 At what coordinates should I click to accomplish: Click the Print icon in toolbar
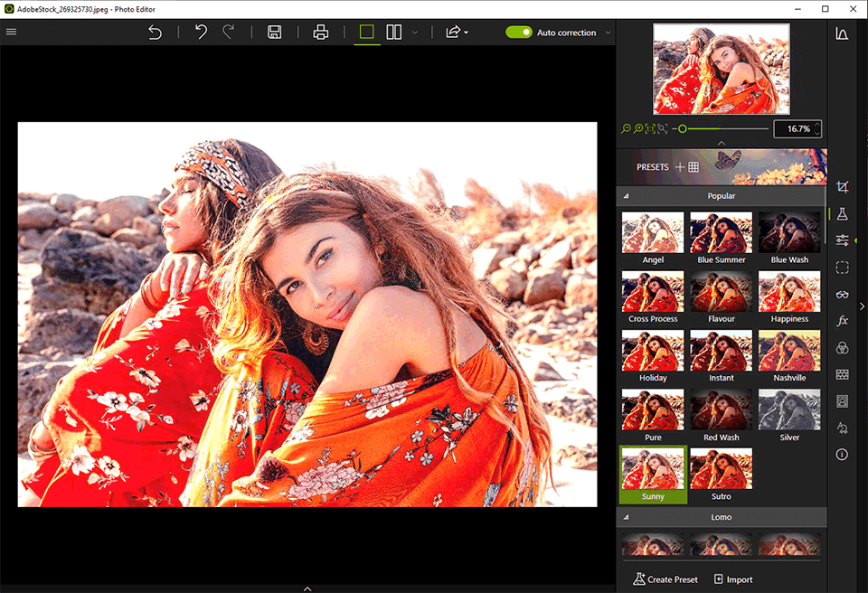click(x=320, y=33)
